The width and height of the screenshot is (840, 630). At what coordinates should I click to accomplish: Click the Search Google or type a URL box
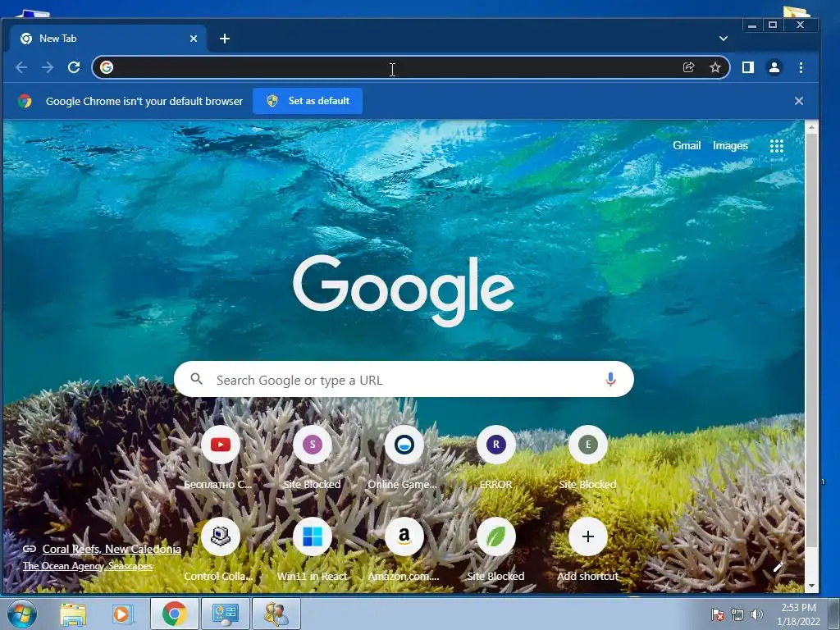404,379
